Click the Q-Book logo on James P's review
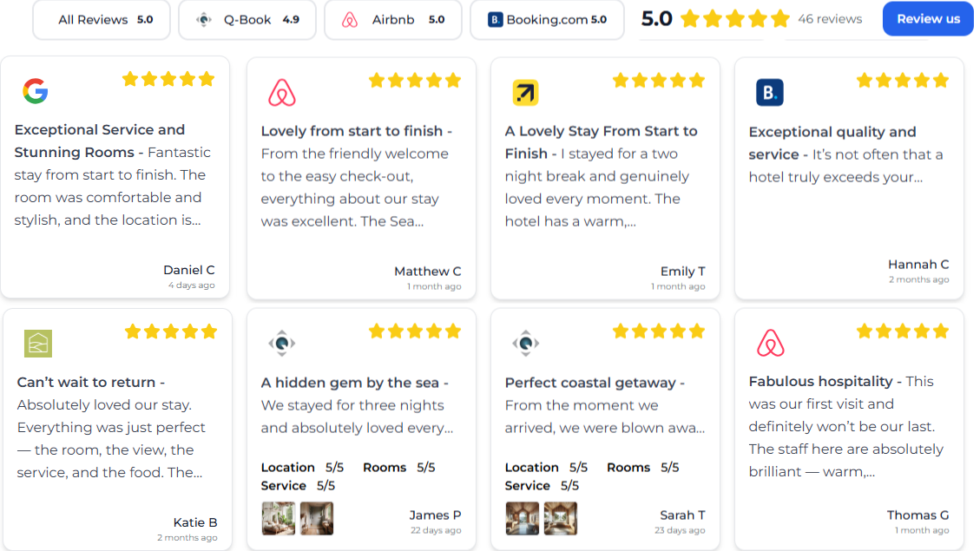 (282, 344)
